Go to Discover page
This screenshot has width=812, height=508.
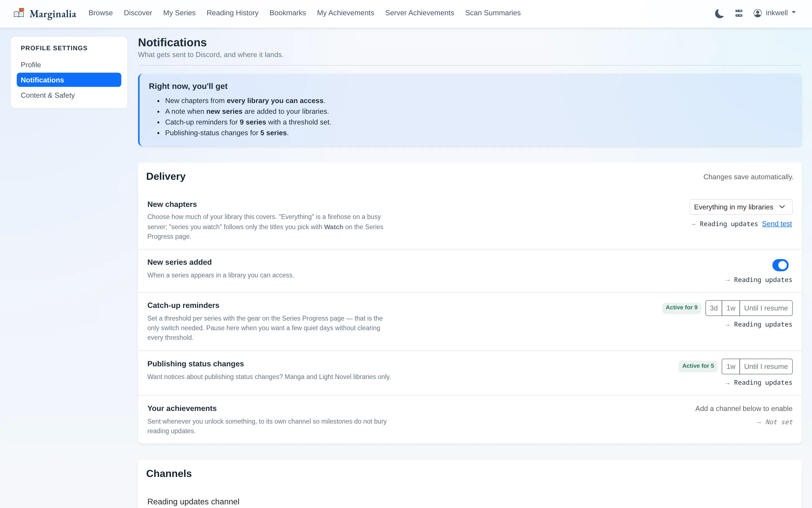tap(138, 13)
